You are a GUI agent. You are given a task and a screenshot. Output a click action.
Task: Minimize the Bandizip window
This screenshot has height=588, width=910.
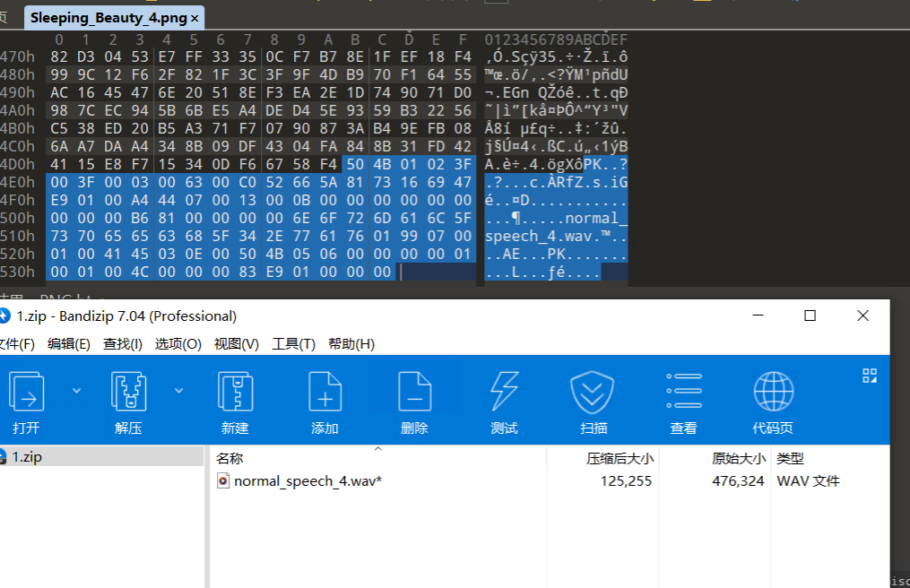[x=758, y=316]
